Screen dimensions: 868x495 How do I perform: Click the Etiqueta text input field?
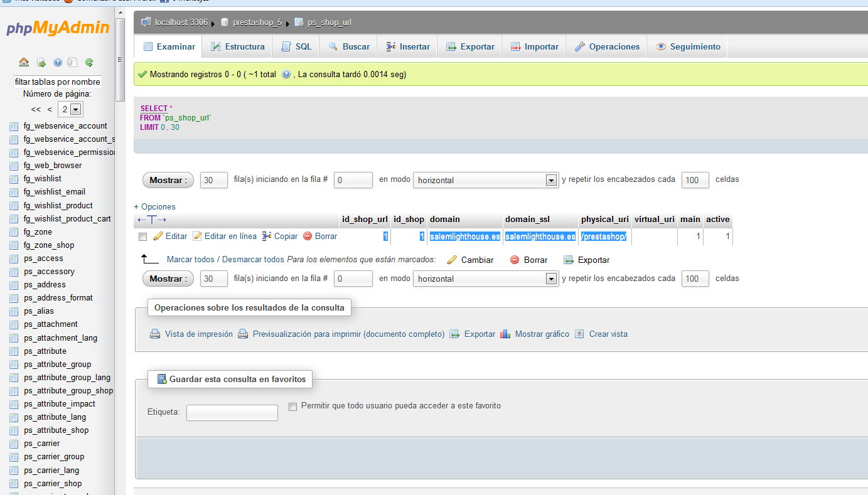232,413
